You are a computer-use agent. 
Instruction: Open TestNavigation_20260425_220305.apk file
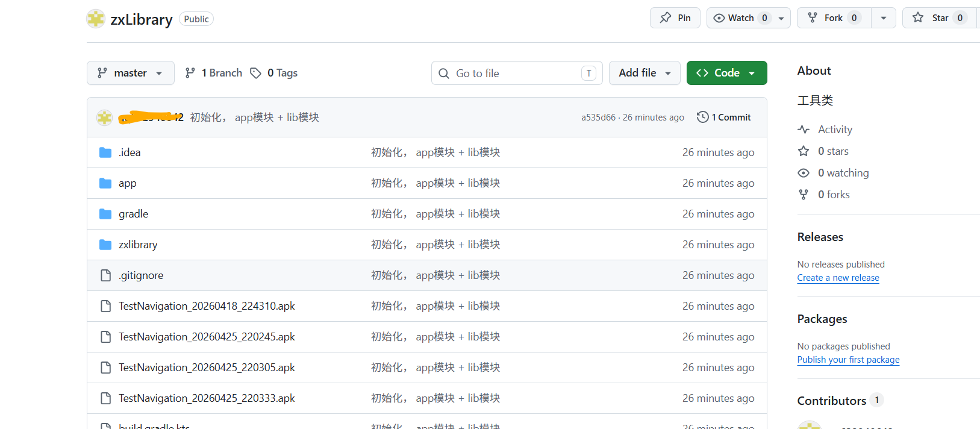pos(207,368)
